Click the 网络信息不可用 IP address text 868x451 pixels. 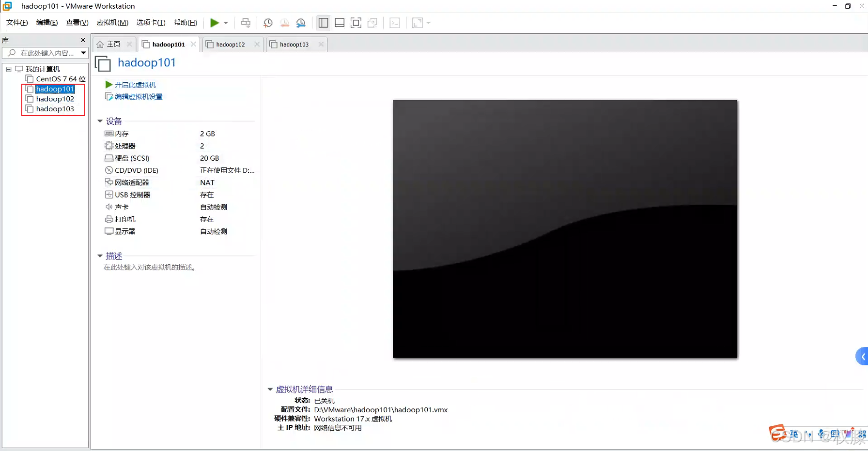338,428
